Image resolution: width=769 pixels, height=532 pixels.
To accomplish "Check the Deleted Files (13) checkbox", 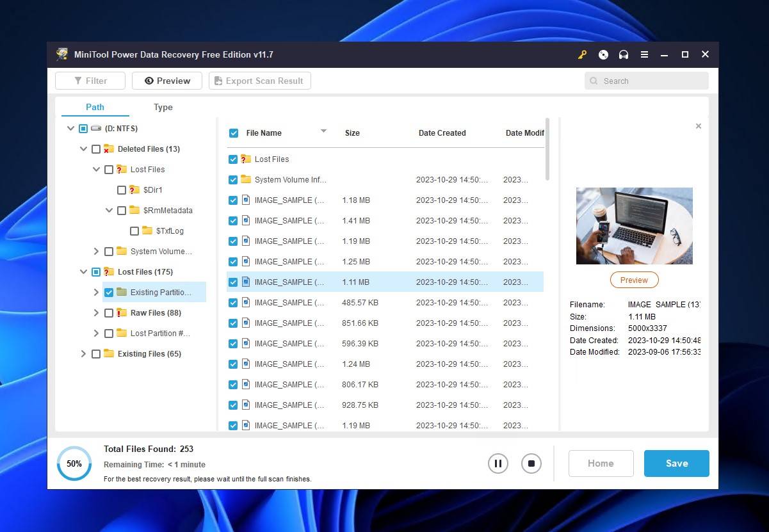I will click(x=96, y=149).
